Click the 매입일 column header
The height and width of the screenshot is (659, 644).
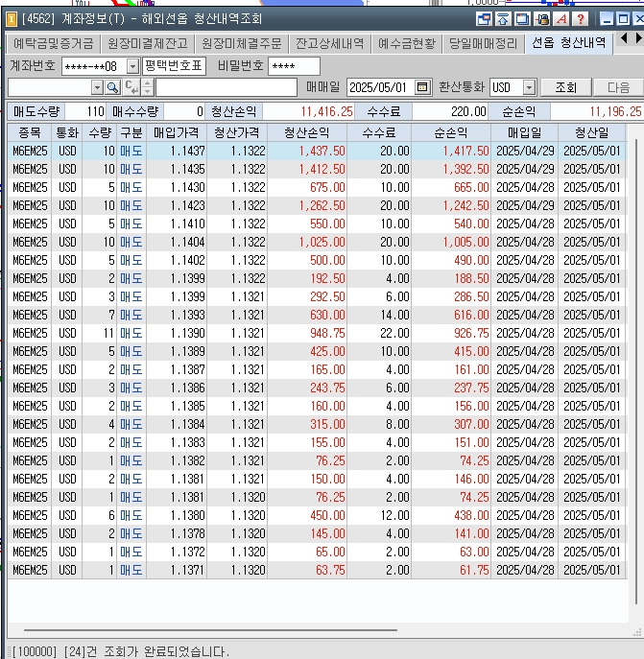pyautogui.click(x=525, y=132)
